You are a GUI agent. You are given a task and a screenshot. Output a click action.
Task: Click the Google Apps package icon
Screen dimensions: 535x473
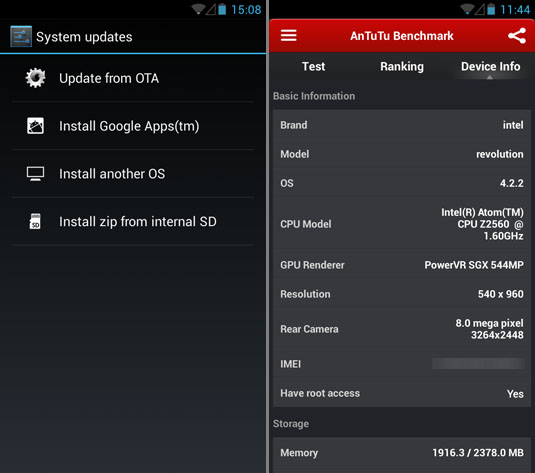tap(35, 126)
